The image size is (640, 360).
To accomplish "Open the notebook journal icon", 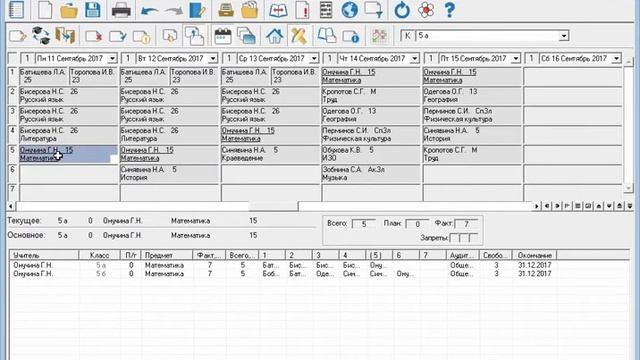I will (x=16, y=10).
